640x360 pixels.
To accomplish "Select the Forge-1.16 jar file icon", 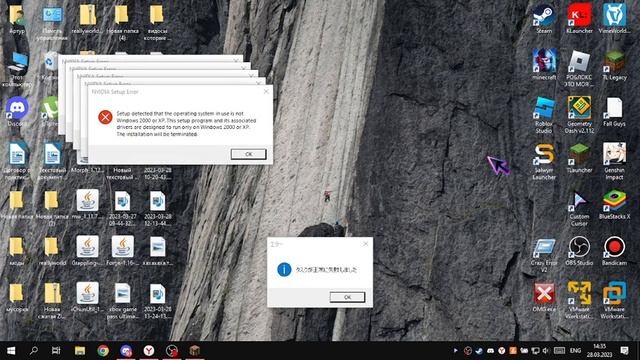I will click(122, 251).
